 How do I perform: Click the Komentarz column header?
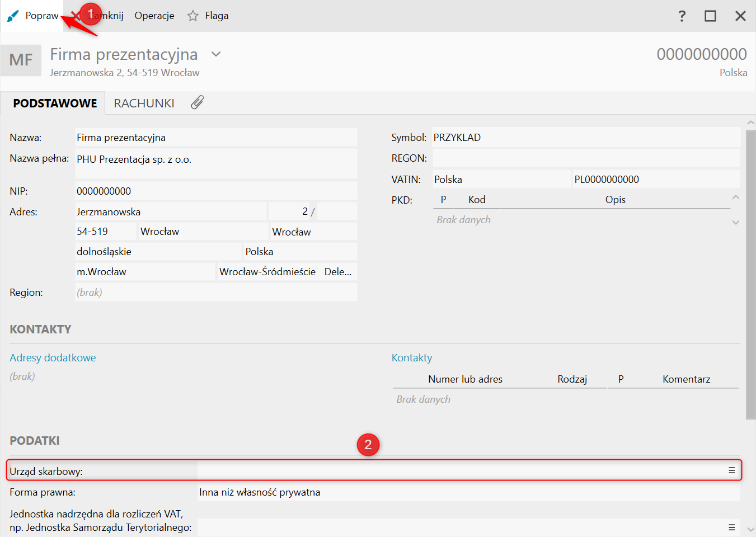[686, 379]
